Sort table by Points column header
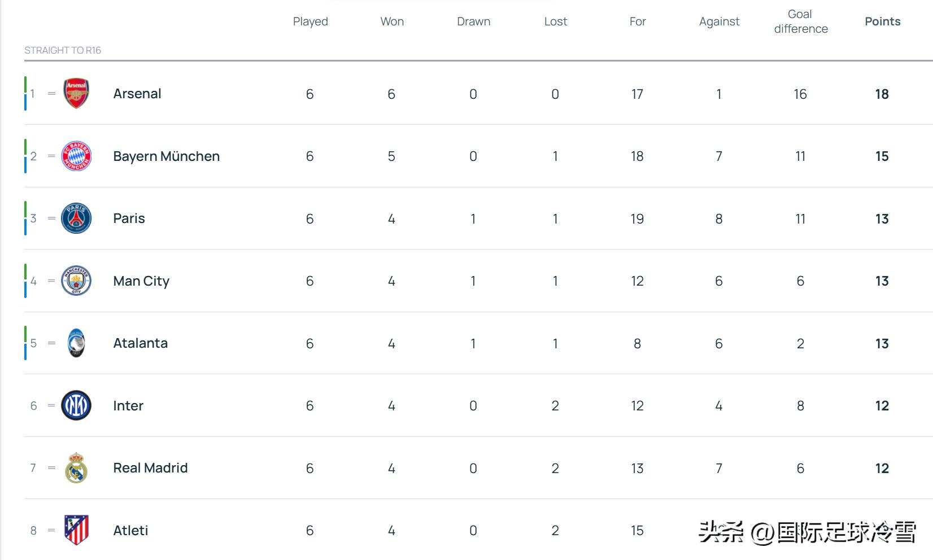Viewport: 933px width, 560px height. coord(882,21)
